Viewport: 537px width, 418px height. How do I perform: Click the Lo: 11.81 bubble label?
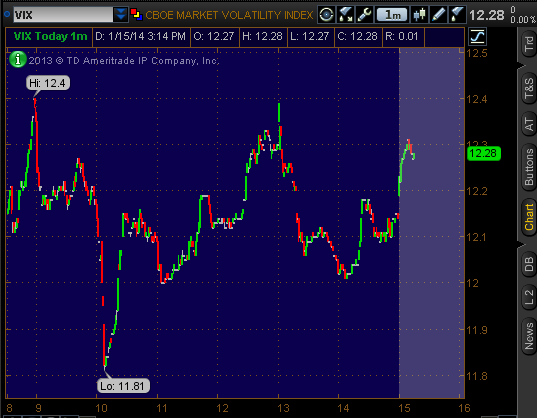click(123, 386)
